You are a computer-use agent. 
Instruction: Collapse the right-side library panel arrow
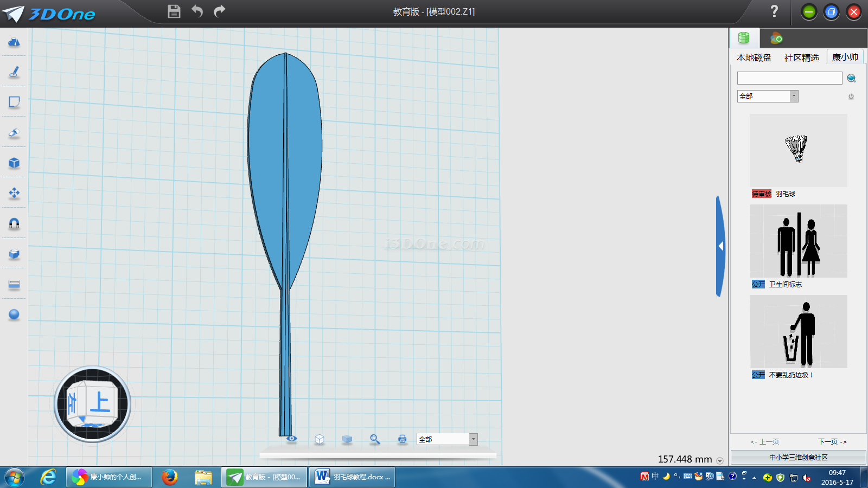click(720, 246)
